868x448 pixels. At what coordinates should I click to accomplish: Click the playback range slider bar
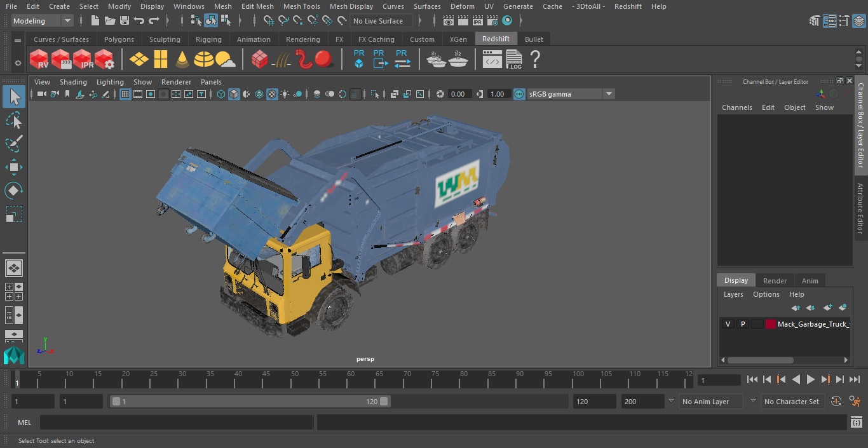[x=250, y=402]
